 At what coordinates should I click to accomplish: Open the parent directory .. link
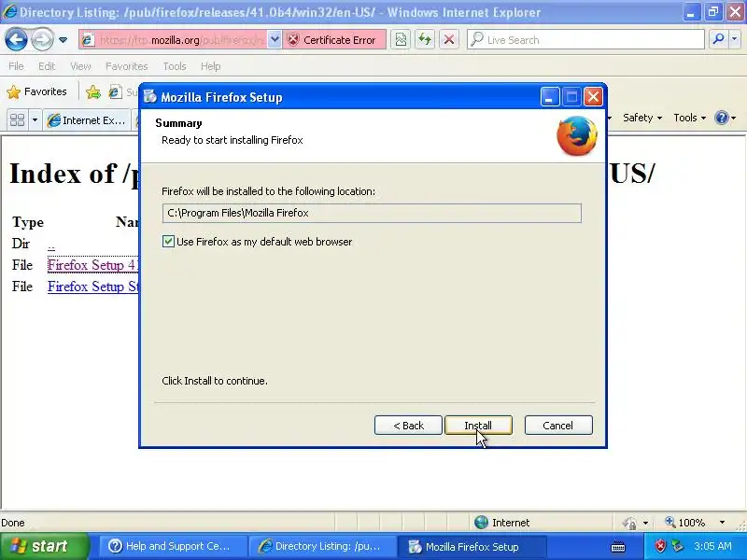[51, 245]
